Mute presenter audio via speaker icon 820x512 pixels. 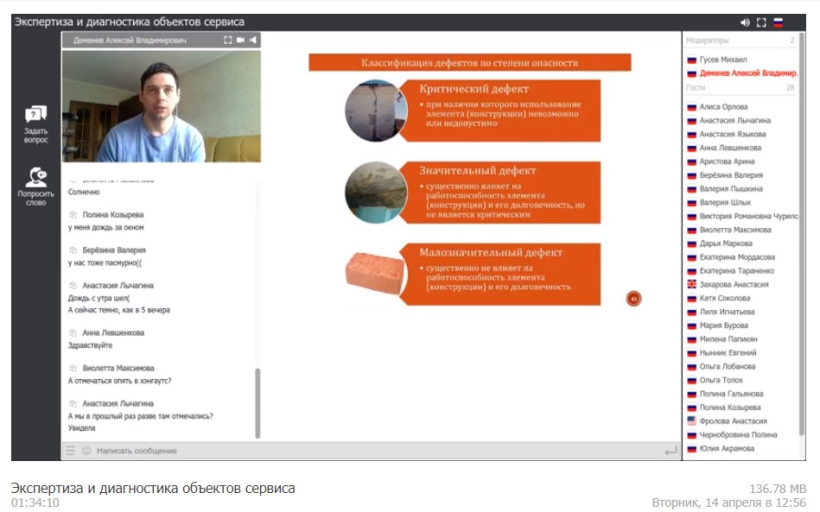[253, 40]
